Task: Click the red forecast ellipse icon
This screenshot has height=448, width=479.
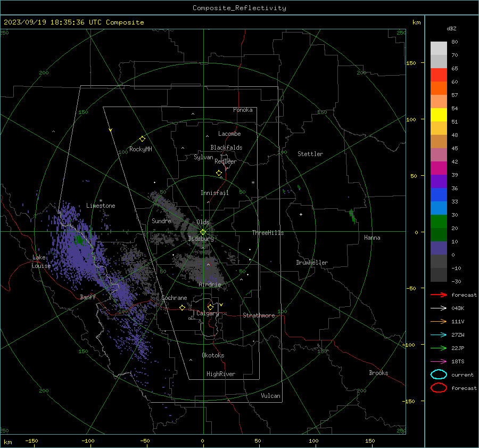Action: [x=439, y=388]
